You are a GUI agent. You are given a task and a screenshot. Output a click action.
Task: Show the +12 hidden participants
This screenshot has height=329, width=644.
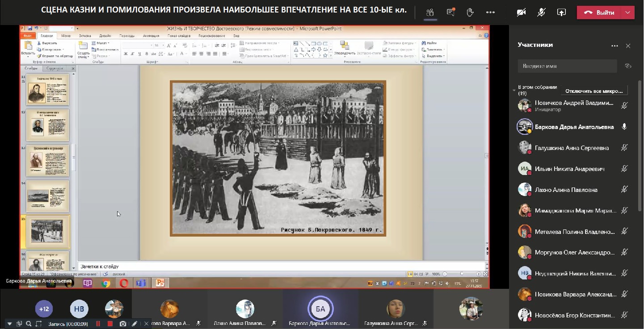(x=44, y=309)
